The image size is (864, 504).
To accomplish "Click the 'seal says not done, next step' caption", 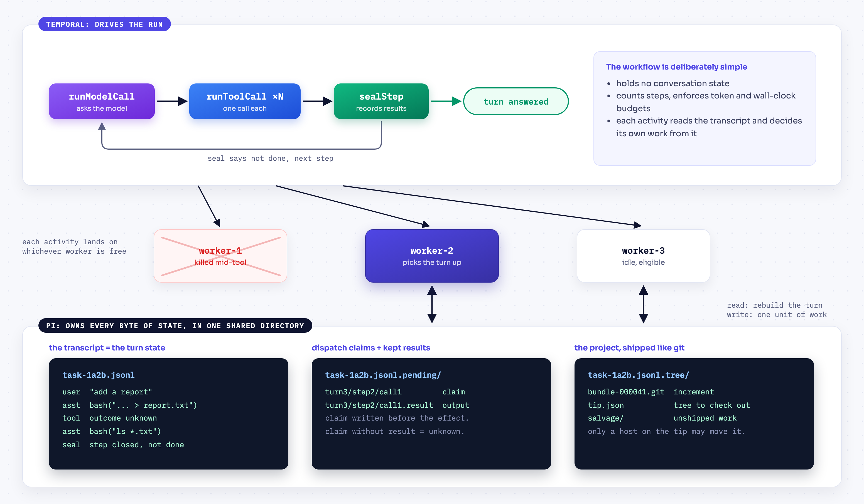I will click(x=270, y=158).
